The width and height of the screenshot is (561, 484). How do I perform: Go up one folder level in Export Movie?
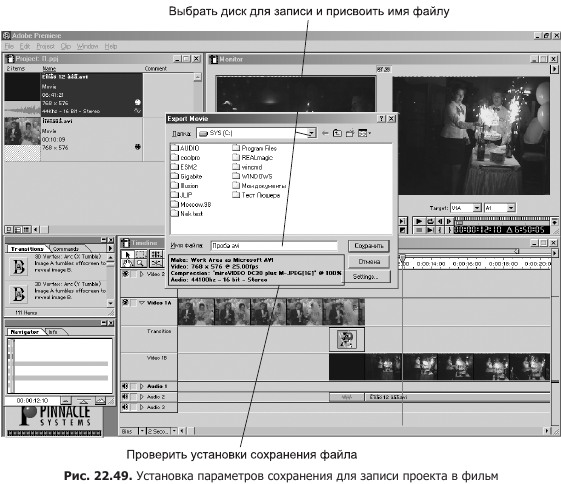point(337,133)
